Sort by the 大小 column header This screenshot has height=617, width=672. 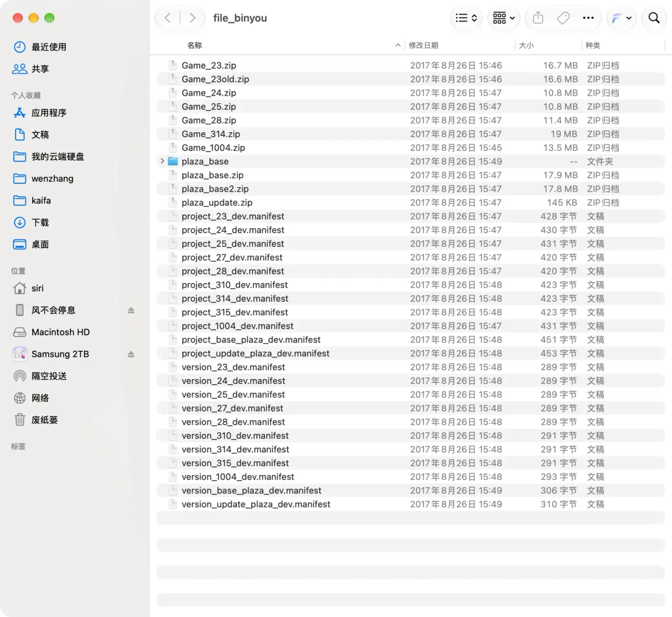[x=526, y=45]
